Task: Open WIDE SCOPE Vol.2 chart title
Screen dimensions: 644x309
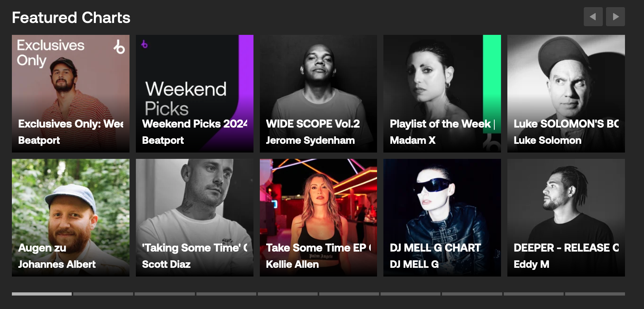Action: [x=313, y=124]
